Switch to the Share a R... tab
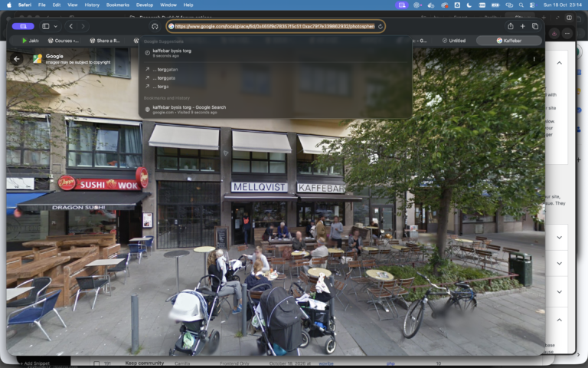Image resolution: width=588 pixels, height=368 pixels. click(x=105, y=41)
